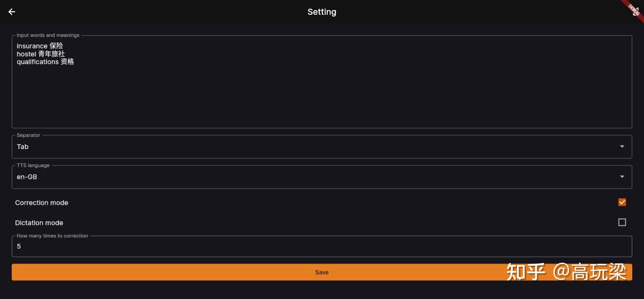
Task: Click the 'Input words and meanings' label
Action: (x=48, y=35)
